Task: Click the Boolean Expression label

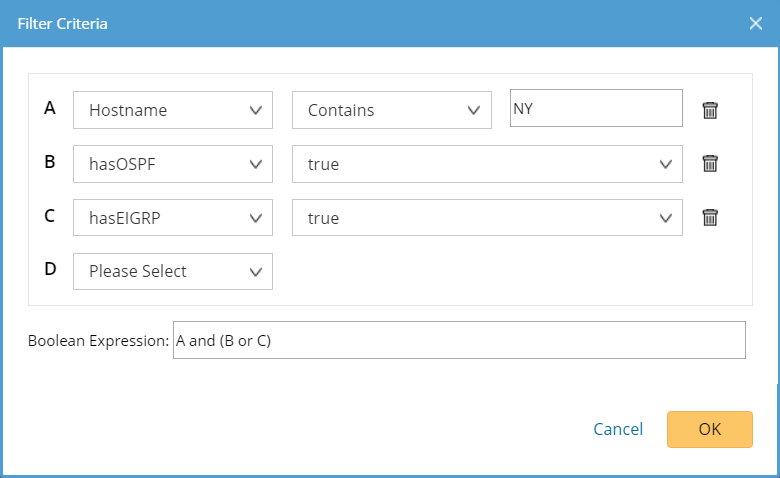Action: [98, 341]
